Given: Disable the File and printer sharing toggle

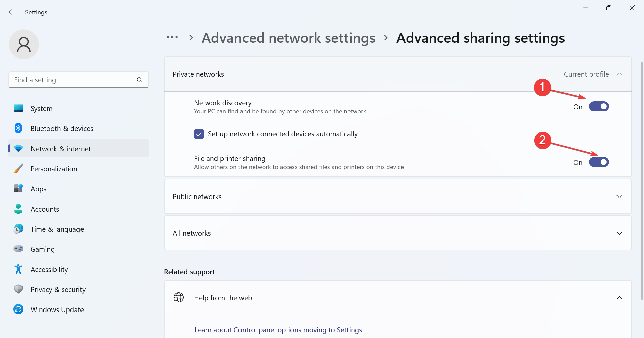Looking at the screenshot, I should click(x=599, y=162).
